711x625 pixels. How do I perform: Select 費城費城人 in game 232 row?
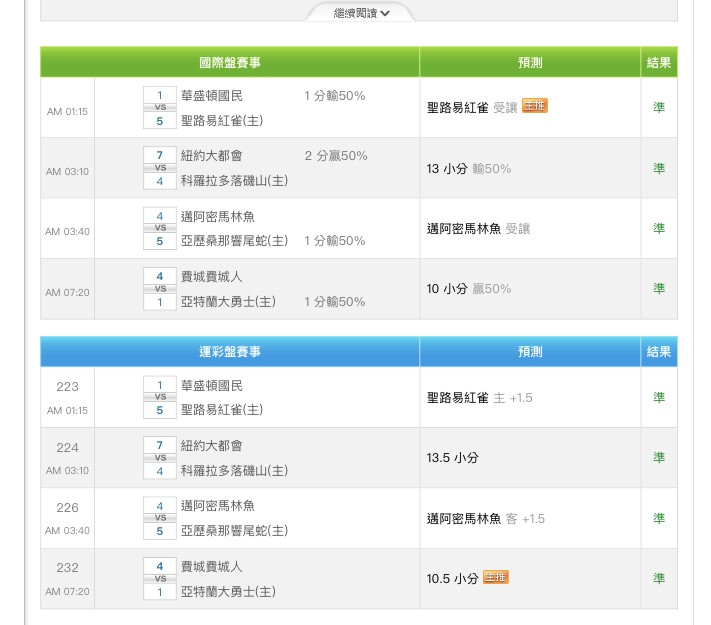pyautogui.click(x=212, y=566)
